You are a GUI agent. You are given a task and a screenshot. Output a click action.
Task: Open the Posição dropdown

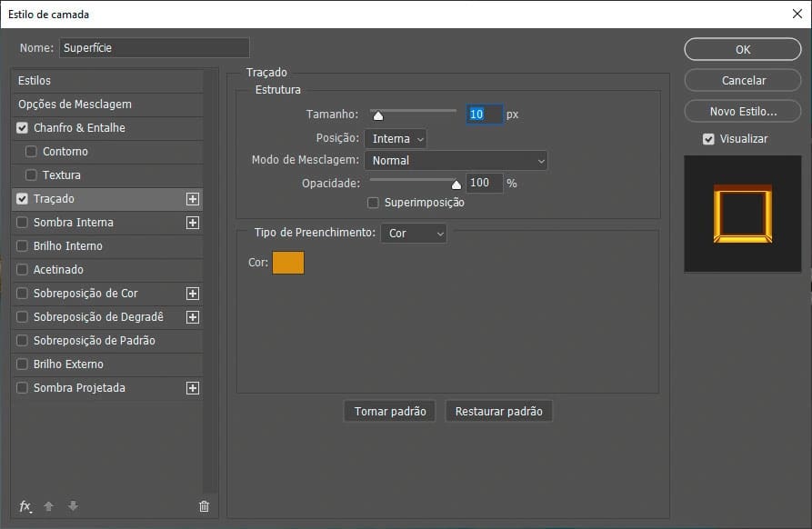point(396,139)
